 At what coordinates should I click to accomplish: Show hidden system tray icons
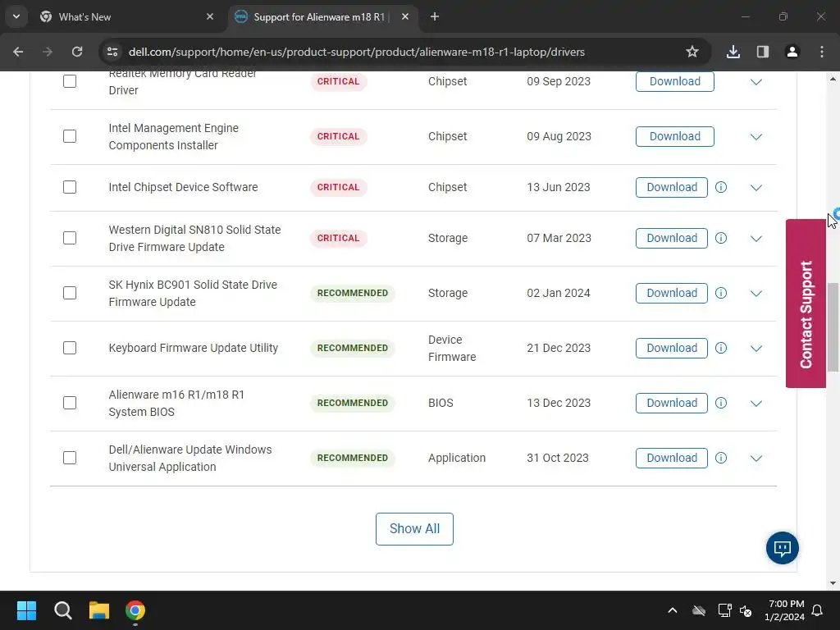(673, 610)
